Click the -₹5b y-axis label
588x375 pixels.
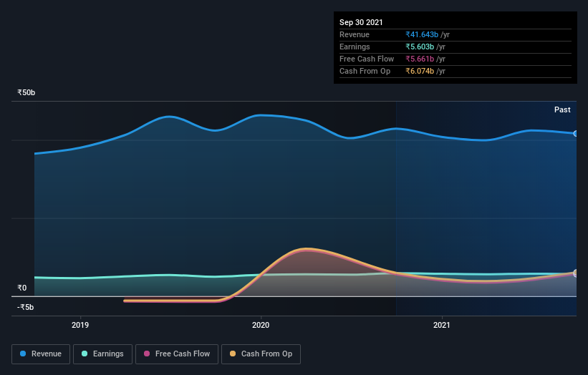pos(26,307)
